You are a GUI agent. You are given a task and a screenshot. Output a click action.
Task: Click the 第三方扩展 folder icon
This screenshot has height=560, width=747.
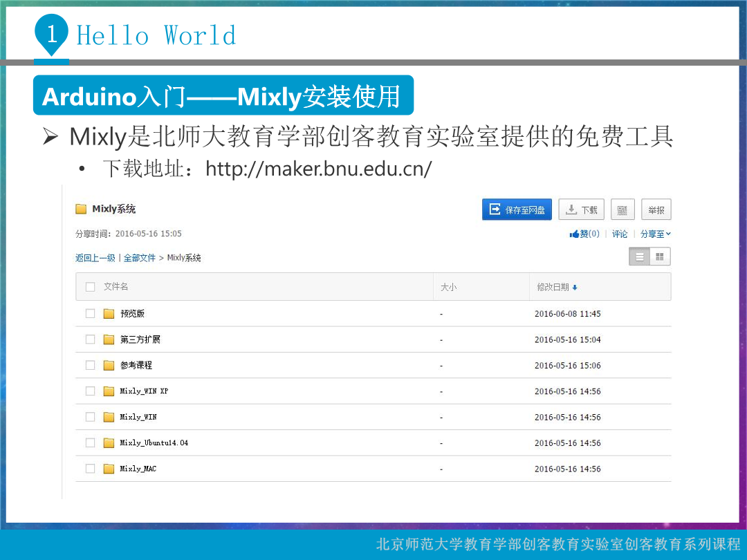[x=109, y=339]
